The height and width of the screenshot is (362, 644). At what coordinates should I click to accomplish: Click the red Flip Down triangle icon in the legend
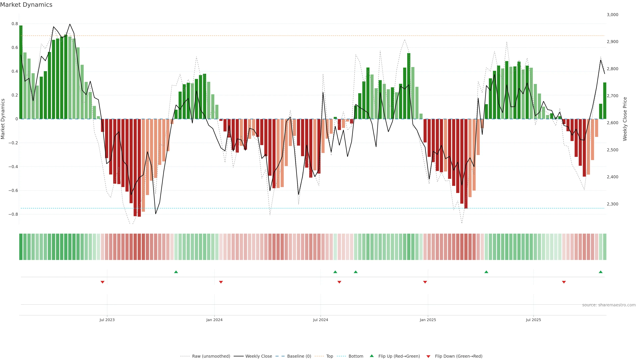[428, 356]
